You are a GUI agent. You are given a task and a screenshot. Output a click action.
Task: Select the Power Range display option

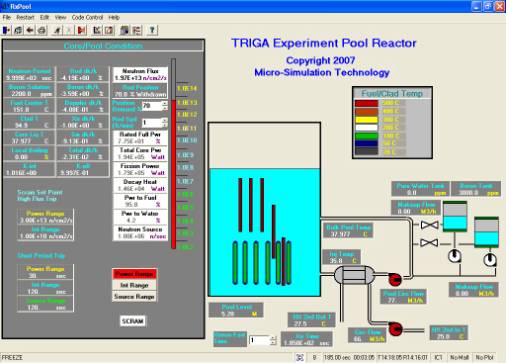(134, 274)
